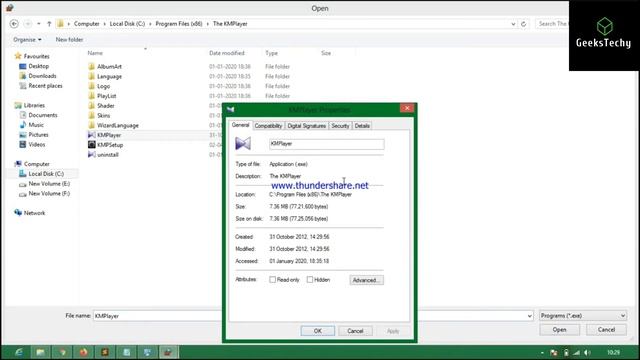Toggle the Read-only attribute checkbox
Viewport: 640px width, 360px height.
[x=272, y=280]
